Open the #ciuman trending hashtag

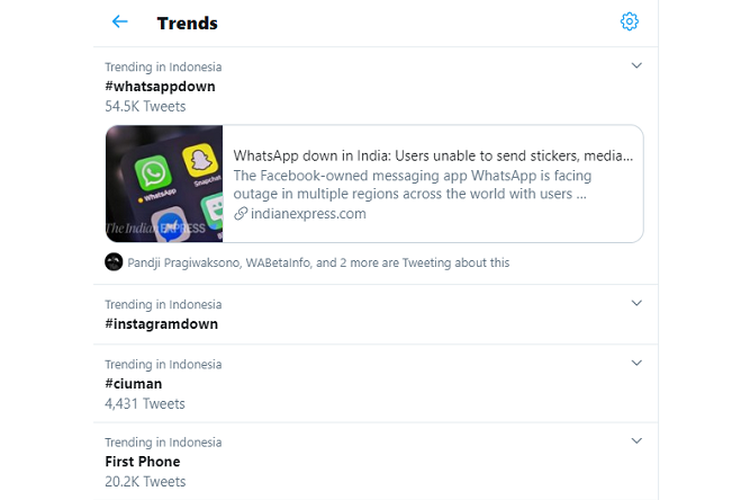(x=133, y=384)
